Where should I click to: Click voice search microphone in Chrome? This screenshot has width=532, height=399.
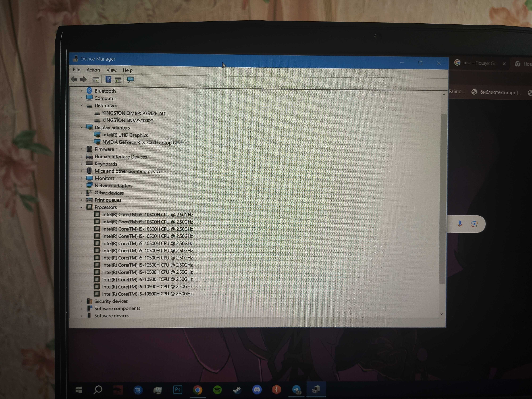460,224
